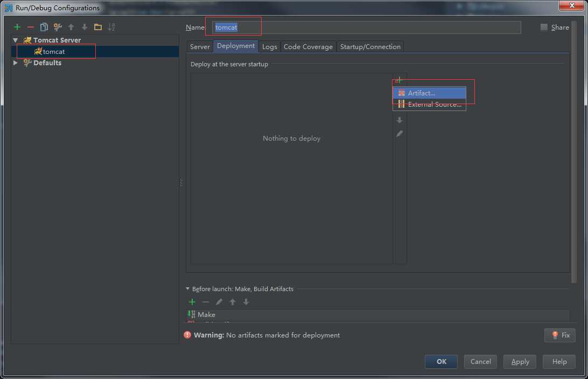Move configuration down in the left toolbar
588x379 pixels.
(85, 27)
